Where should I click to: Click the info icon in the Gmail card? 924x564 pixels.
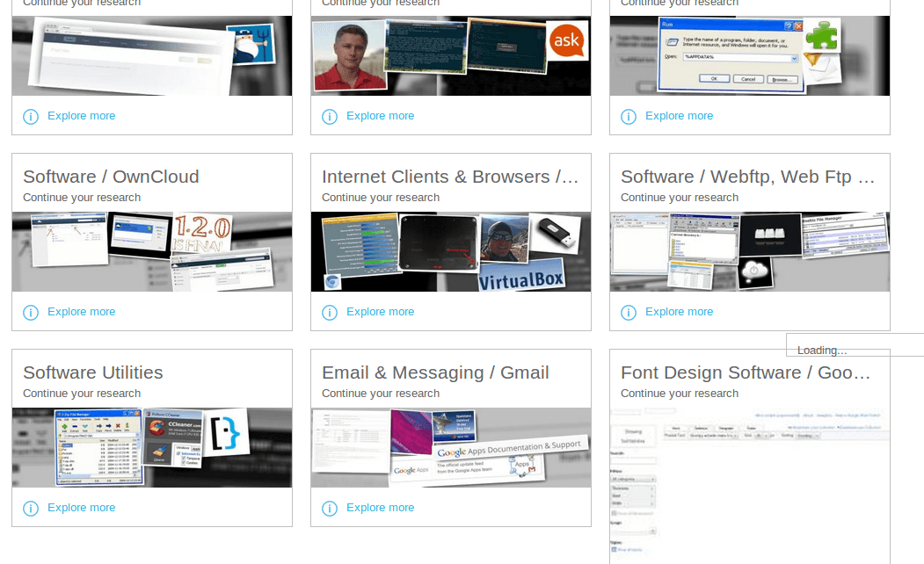330,509
